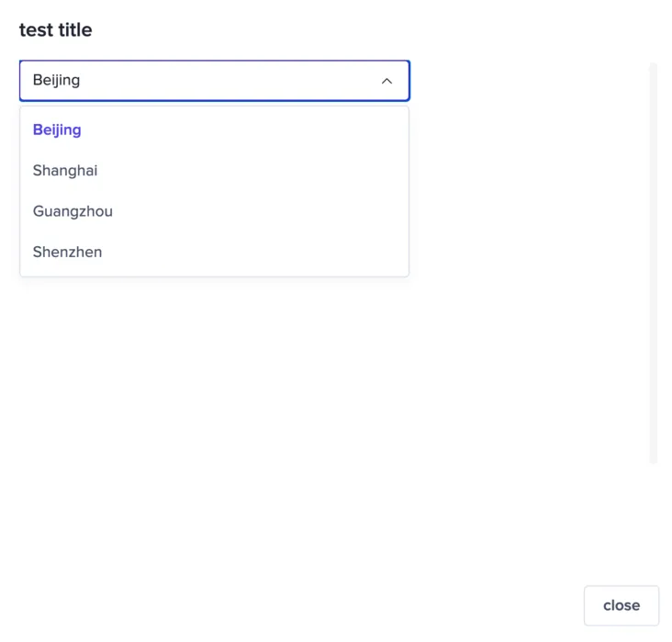This screenshot has width=672, height=642.
Task: Switch the selected city to Shanghai
Action: click(214, 171)
